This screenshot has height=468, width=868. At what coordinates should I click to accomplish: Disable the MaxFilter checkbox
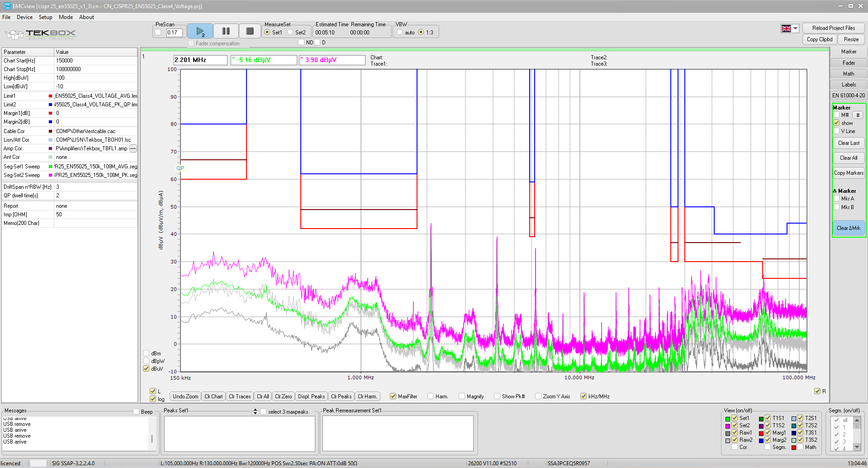click(393, 396)
